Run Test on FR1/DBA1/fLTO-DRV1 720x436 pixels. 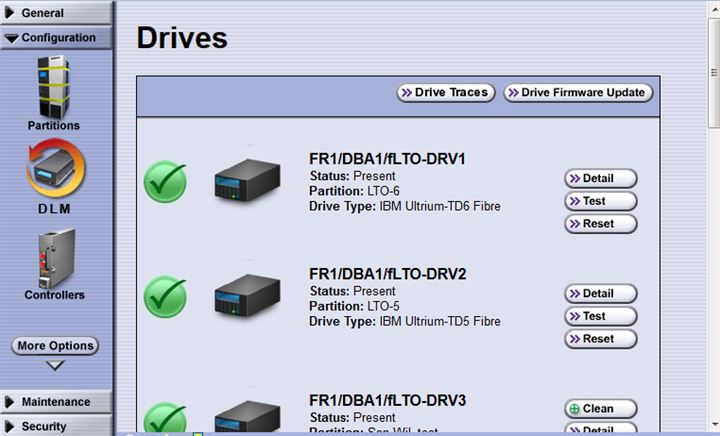pos(601,201)
